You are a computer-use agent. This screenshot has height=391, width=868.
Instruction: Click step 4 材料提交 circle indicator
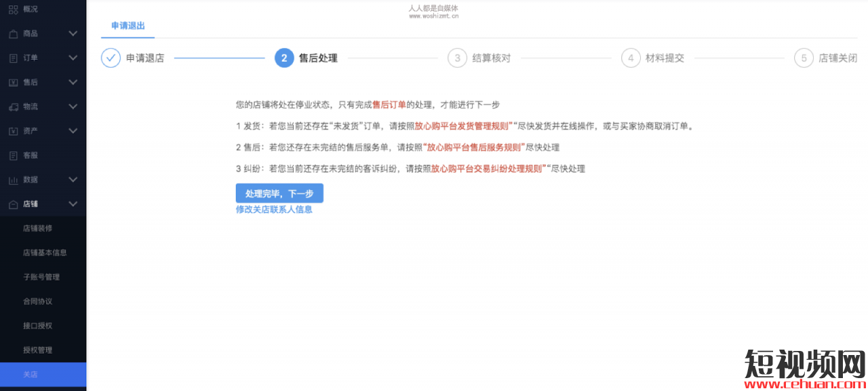click(x=631, y=58)
